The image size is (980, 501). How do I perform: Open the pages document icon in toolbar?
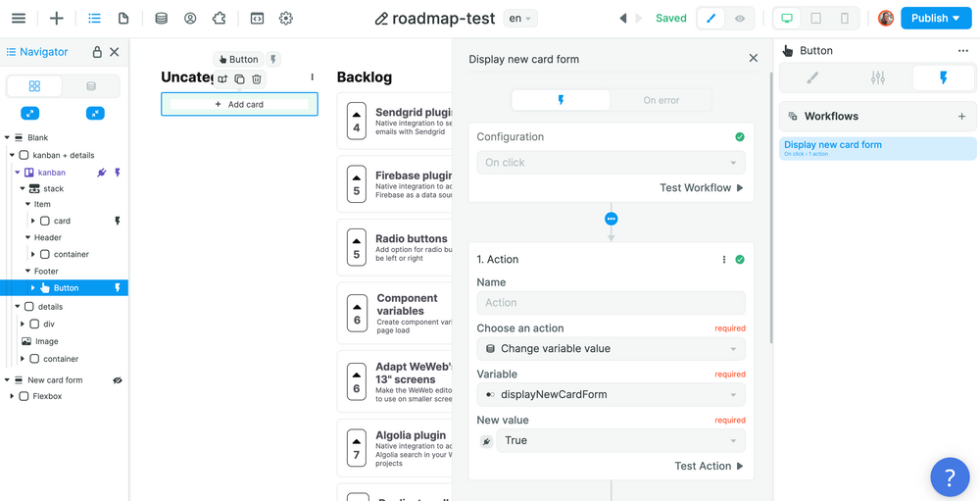point(123,19)
